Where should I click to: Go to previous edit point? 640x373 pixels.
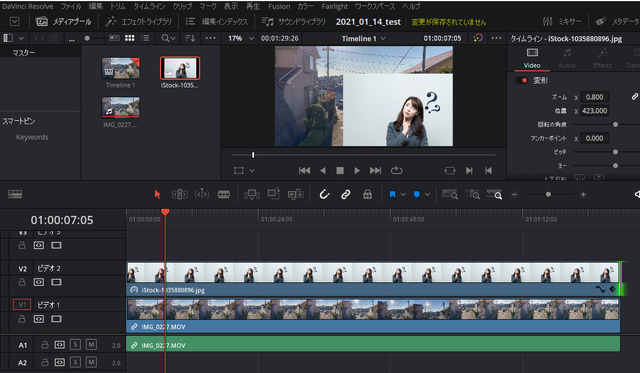pos(488,171)
